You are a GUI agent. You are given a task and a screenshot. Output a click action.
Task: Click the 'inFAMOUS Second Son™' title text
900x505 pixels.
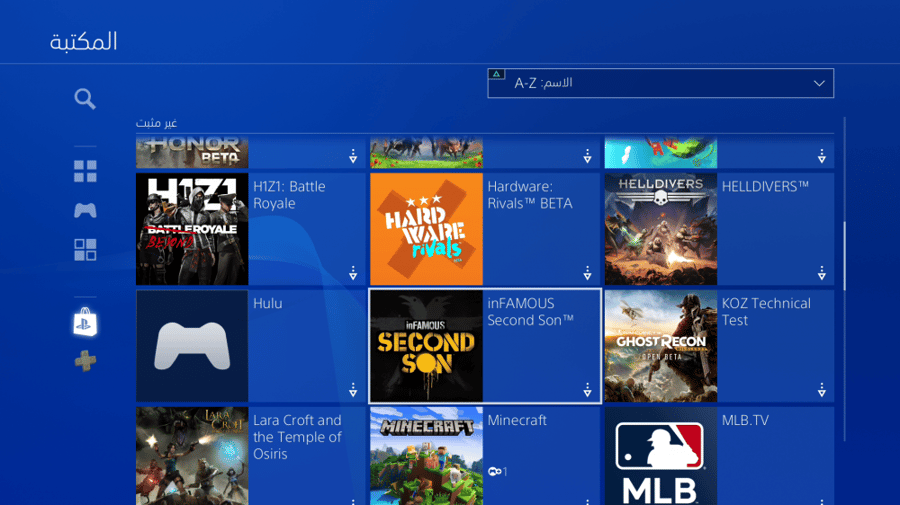tap(530, 312)
